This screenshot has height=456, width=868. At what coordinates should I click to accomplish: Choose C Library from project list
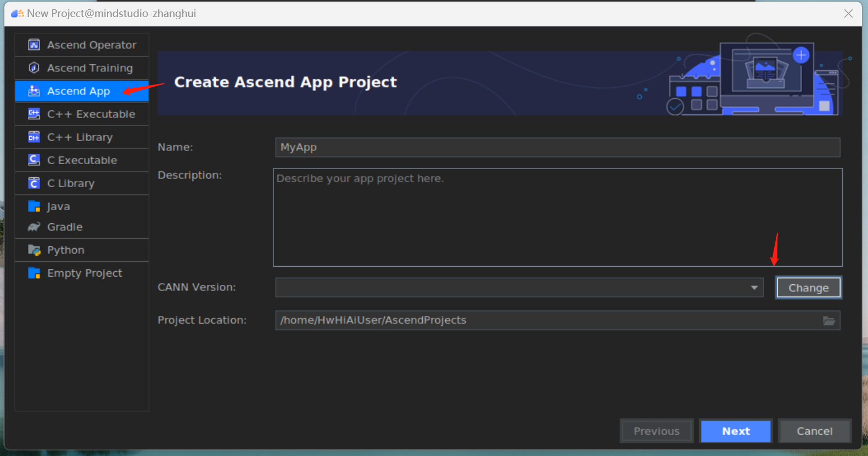click(x=71, y=183)
